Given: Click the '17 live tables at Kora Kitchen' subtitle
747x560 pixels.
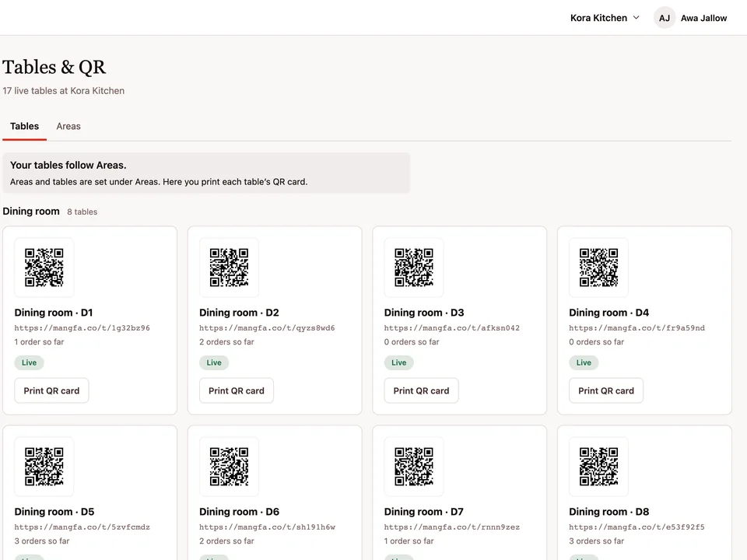Looking at the screenshot, I should [63, 90].
